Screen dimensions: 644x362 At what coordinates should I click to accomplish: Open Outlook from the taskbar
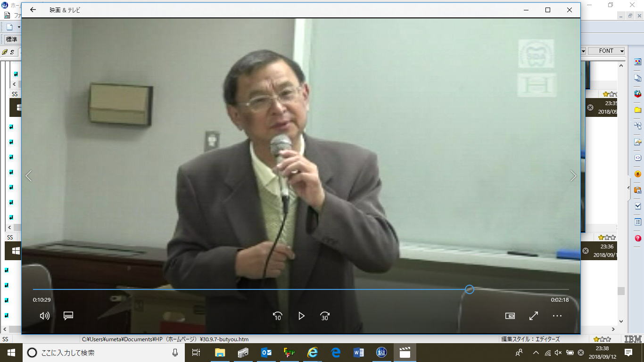pyautogui.click(x=266, y=353)
